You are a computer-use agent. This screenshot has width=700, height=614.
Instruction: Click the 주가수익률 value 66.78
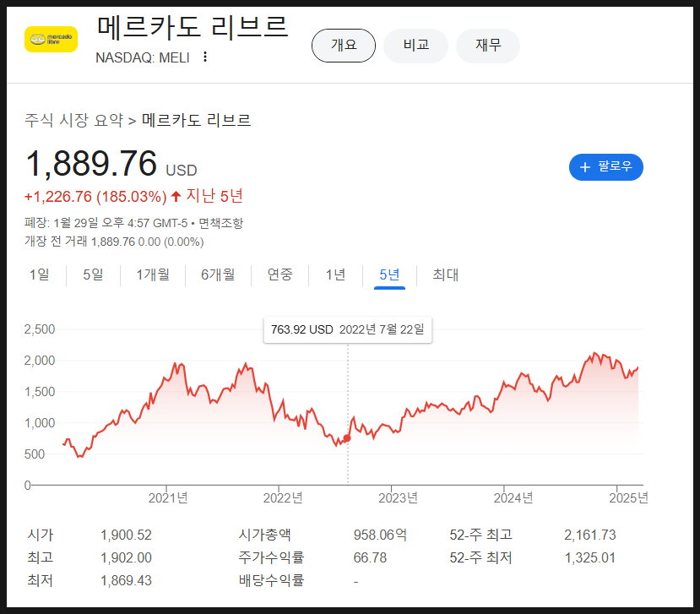[370, 557]
